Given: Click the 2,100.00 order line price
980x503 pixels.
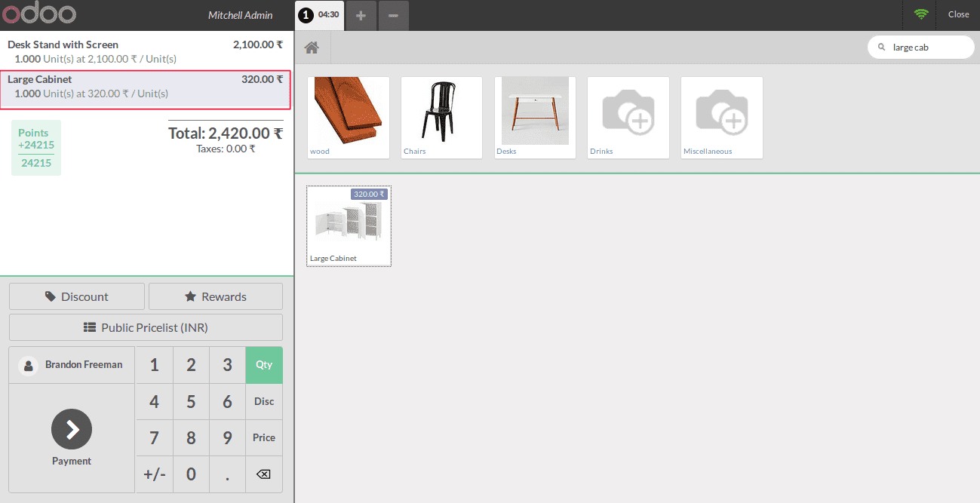Looking at the screenshot, I should tap(258, 44).
